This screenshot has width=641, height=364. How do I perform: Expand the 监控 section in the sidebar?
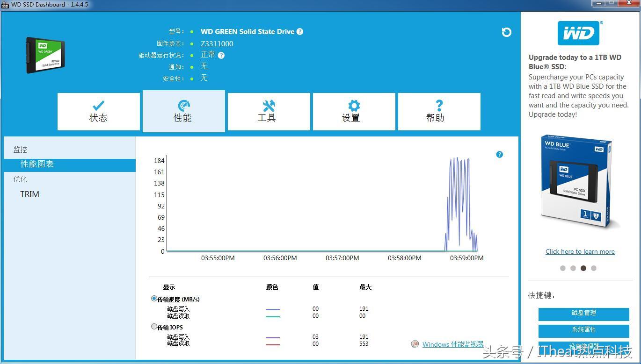coord(20,149)
